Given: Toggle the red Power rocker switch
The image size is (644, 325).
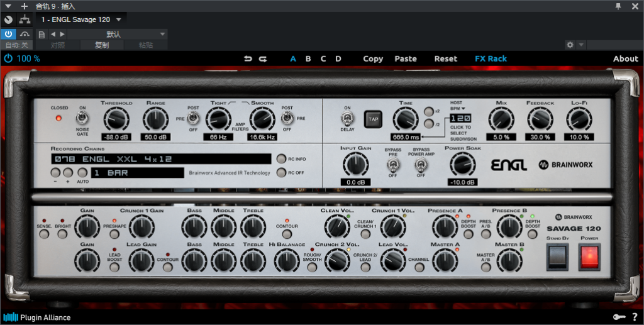Looking at the screenshot, I should (x=590, y=257).
